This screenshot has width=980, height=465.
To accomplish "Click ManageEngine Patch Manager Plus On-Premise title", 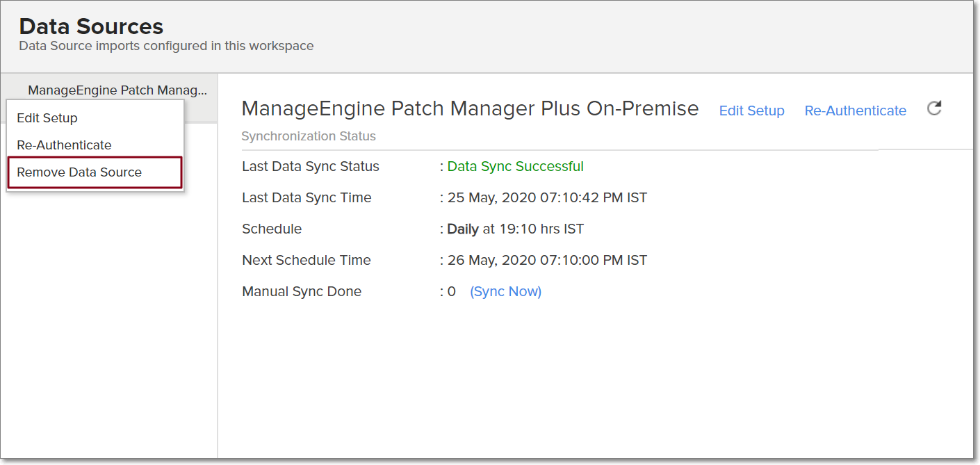I will coord(470,109).
